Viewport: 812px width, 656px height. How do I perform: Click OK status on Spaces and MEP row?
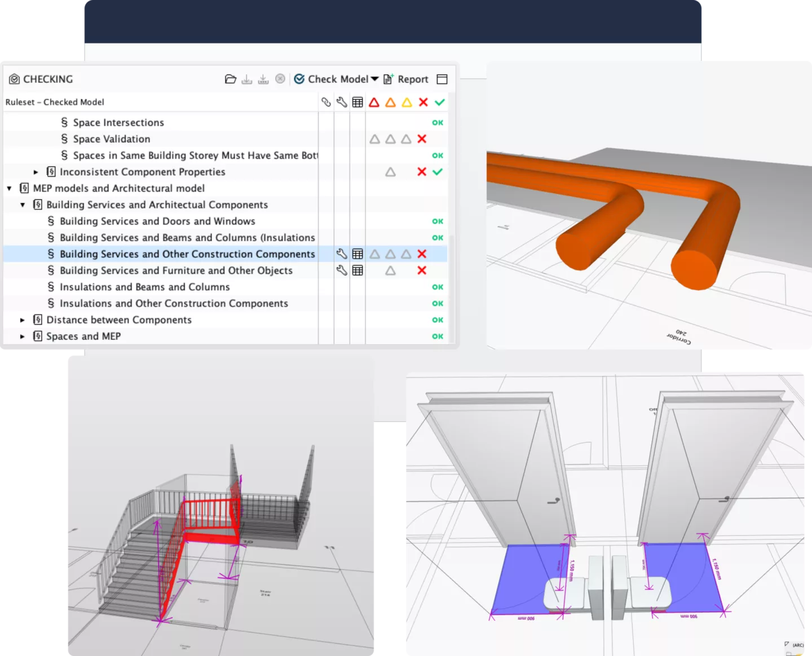438,336
